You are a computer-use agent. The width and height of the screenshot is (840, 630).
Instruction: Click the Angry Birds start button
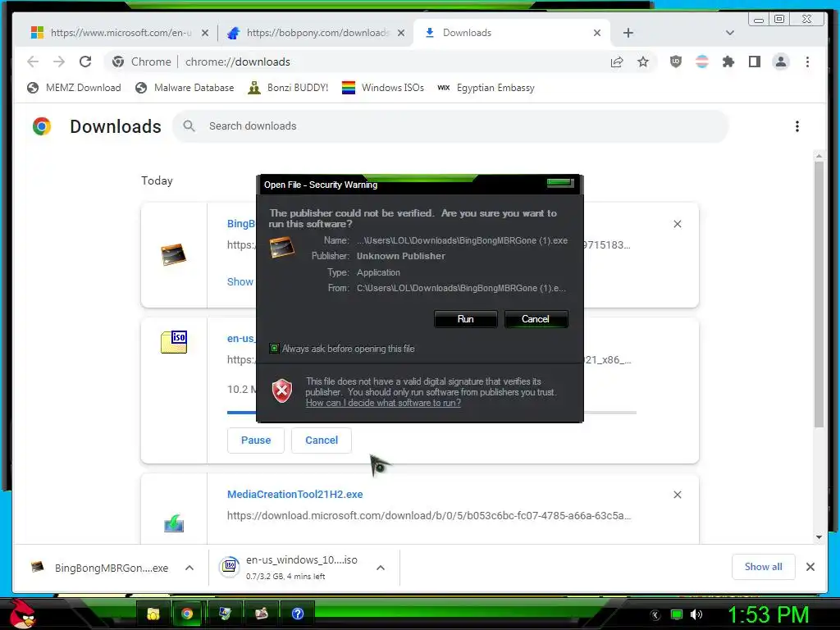tap(21, 614)
